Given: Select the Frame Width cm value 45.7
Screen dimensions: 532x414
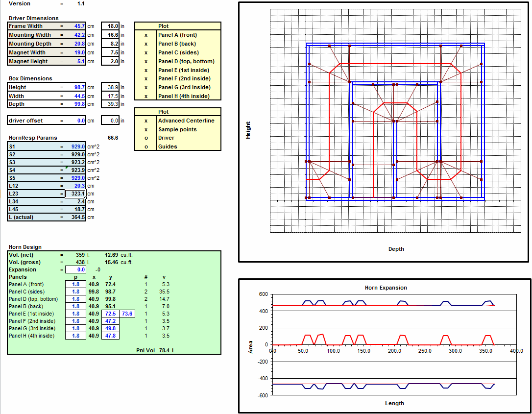Looking at the screenshot, I should point(75,26).
